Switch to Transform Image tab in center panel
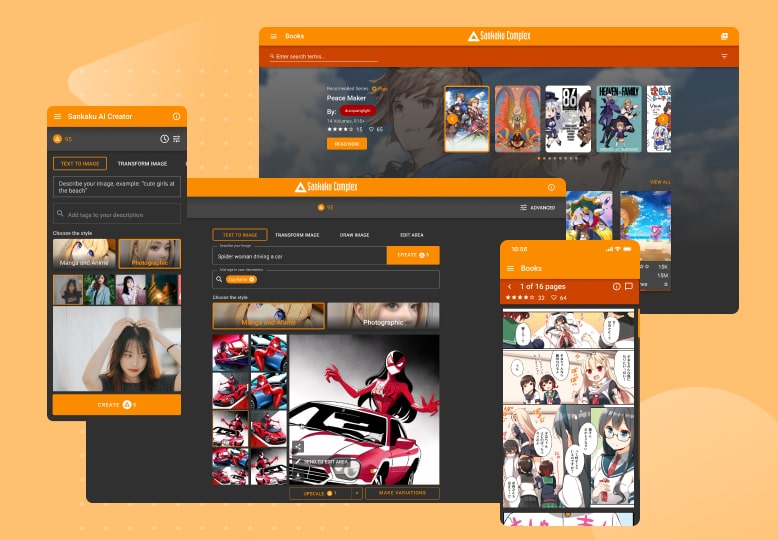This screenshot has width=778, height=540. [x=297, y=235]
